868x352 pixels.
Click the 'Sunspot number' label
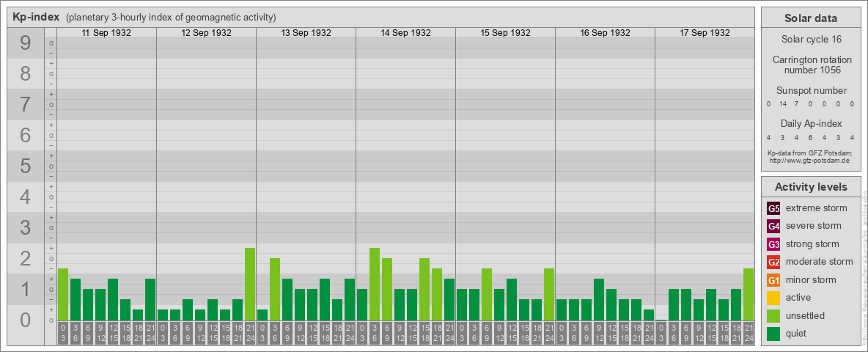pyautogui.click(x=812, y=91)
